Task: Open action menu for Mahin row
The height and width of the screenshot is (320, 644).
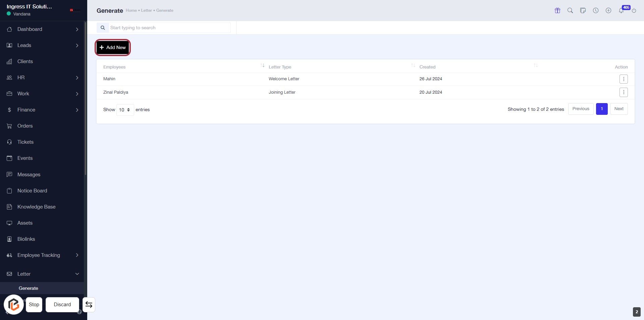Action: tap(624, 79)
